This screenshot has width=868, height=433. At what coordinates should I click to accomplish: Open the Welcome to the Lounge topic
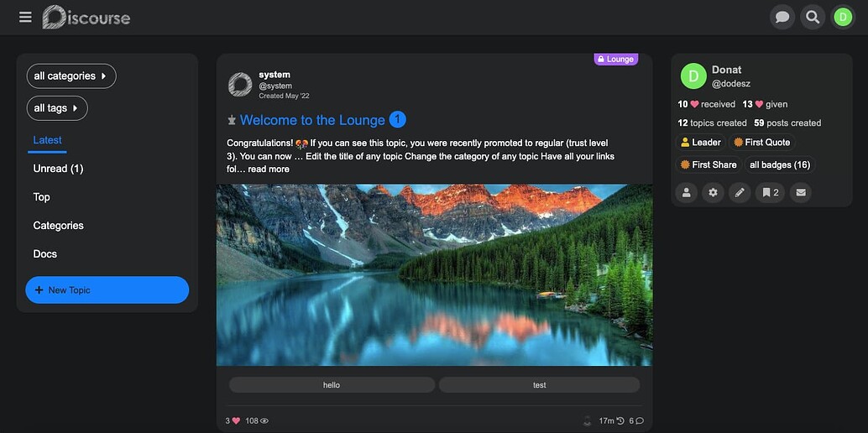312,120
